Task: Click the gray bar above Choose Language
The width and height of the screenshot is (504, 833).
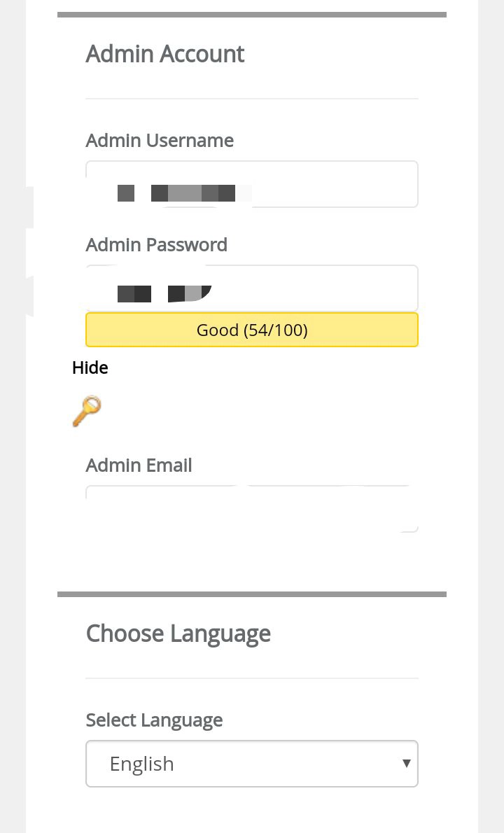Action: click(x=252, y=594)
